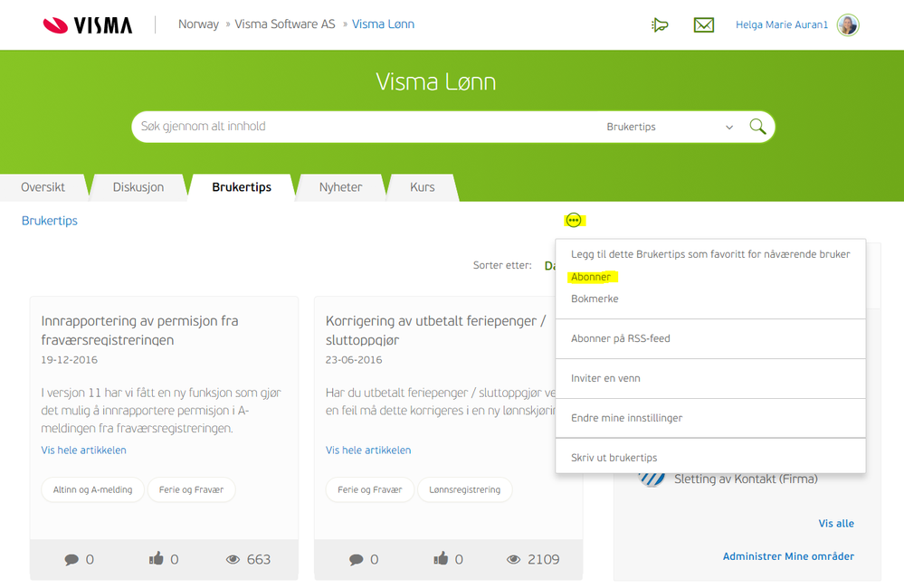
Task: Click the search input field
Action: [x=366, y=127]
